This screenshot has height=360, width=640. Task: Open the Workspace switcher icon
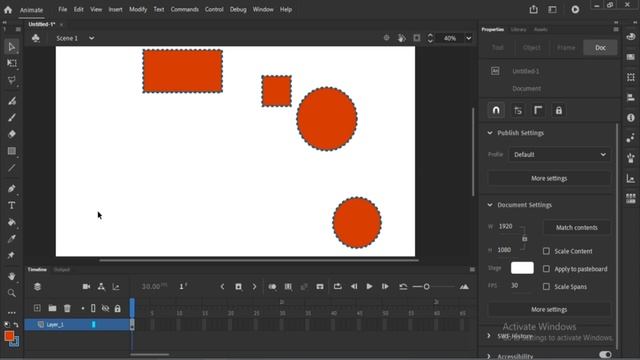coord(552,9)
